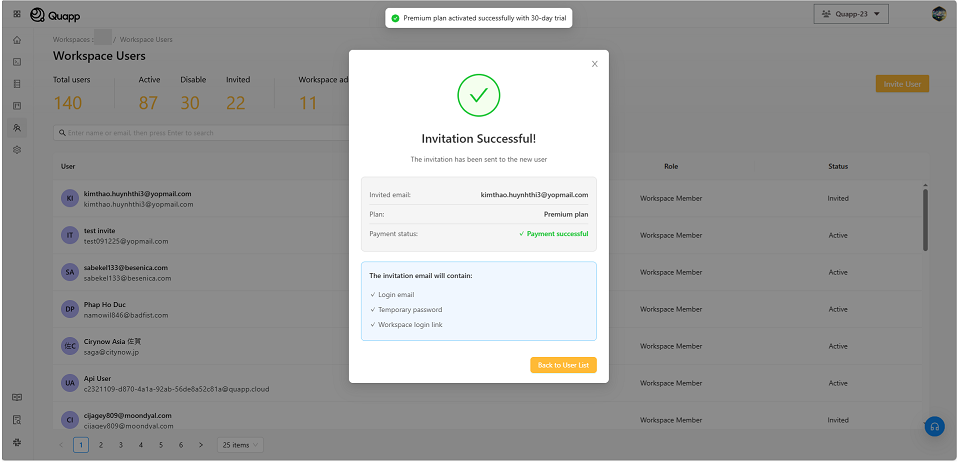Click the headset support chat button

[934, 426]
